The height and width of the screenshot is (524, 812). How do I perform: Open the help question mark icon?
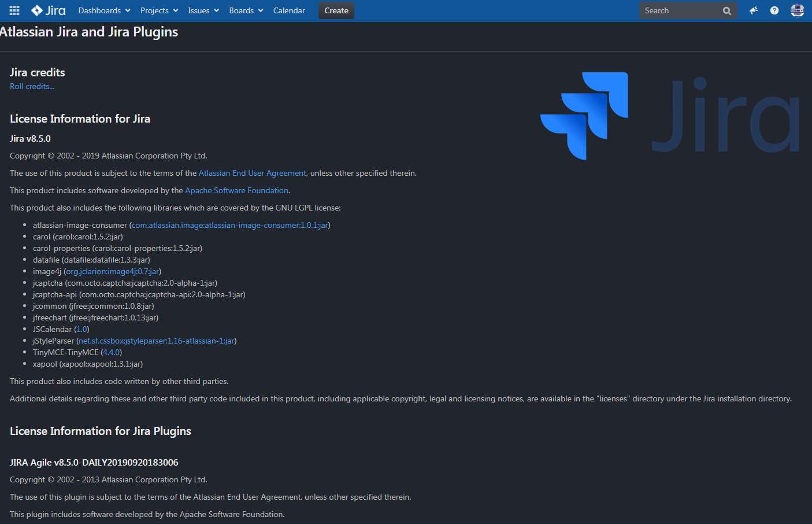click(x=774, y=10)
